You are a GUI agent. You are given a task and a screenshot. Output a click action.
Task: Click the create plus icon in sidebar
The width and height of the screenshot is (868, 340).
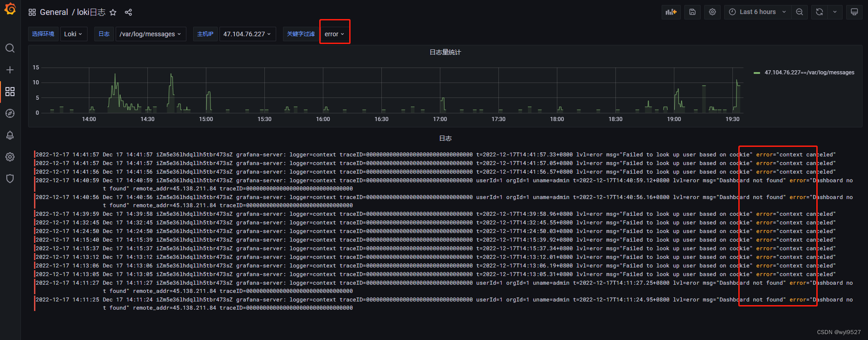point(10,70)
